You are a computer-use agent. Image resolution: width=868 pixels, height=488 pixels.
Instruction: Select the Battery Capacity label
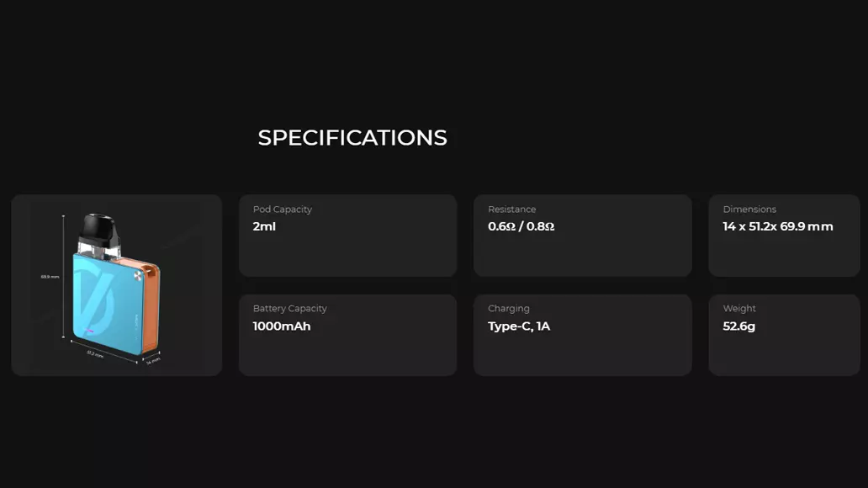(x=289, y=309)
